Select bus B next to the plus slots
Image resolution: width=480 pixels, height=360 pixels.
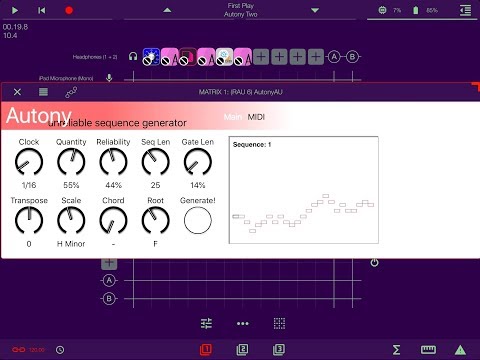point(352,57)
